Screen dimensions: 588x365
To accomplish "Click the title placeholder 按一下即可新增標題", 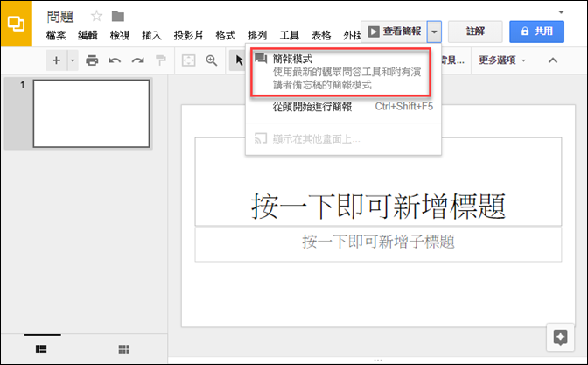I will click(x=378, y=182).
